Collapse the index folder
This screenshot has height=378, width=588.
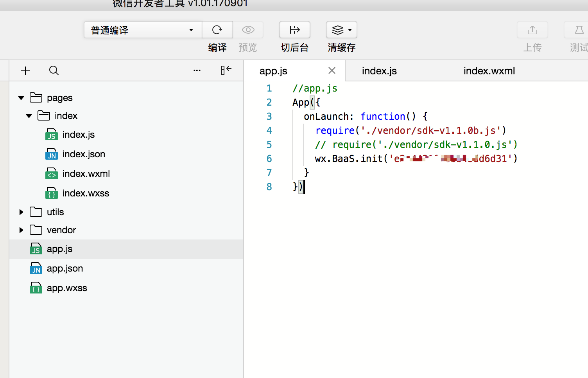pos(29,116)
